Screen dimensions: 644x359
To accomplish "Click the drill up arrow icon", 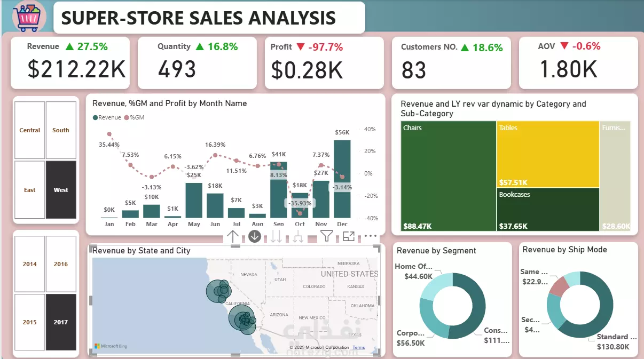I will pos(233,236).
